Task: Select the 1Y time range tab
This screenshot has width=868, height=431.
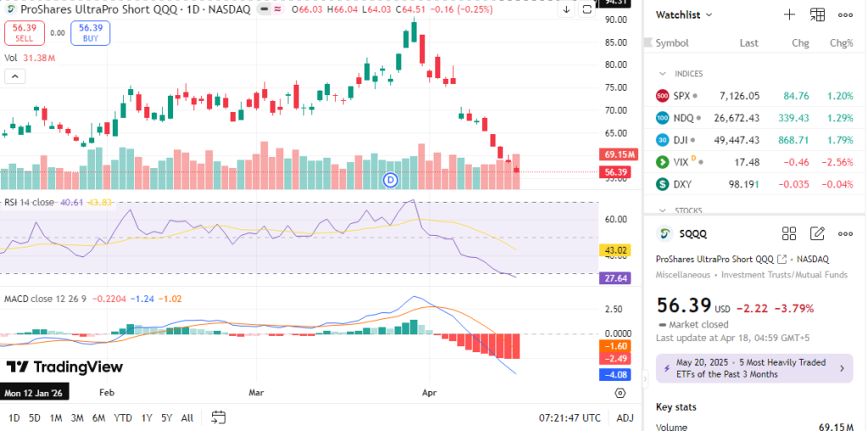Action: click(x=147, y=417)
